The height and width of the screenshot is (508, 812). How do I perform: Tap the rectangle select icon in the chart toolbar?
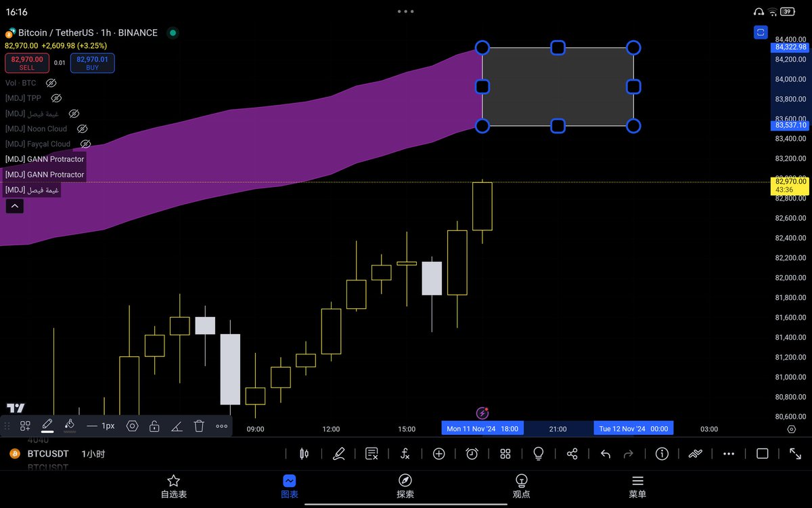pyautogui.click(x=762, y=454)
